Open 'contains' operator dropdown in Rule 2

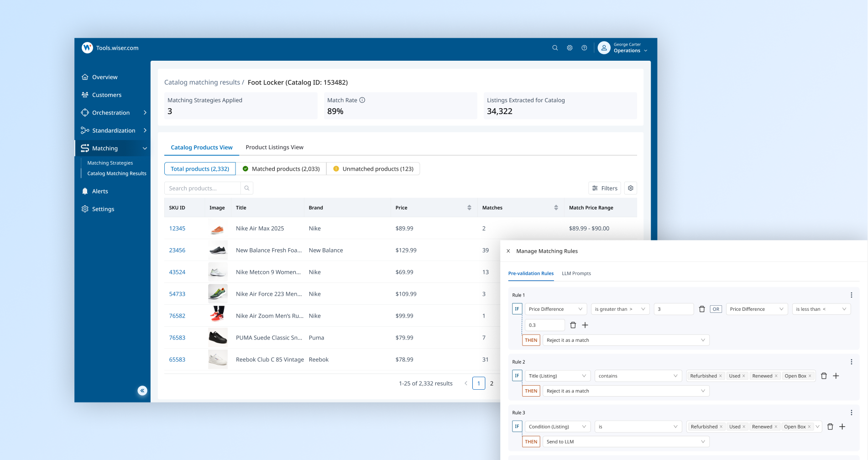638,376
